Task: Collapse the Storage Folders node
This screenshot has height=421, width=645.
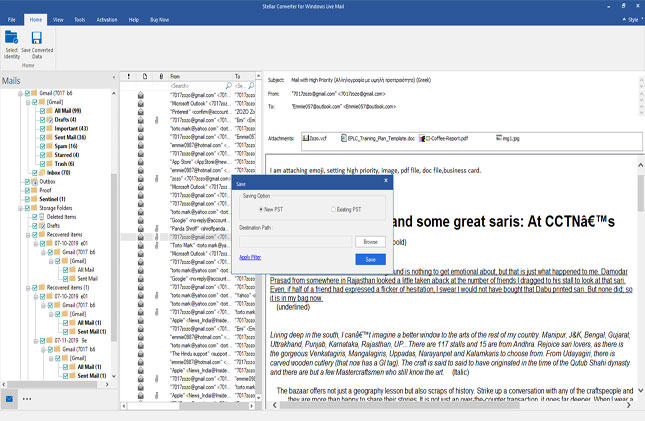Action: (x=20, y=208)
